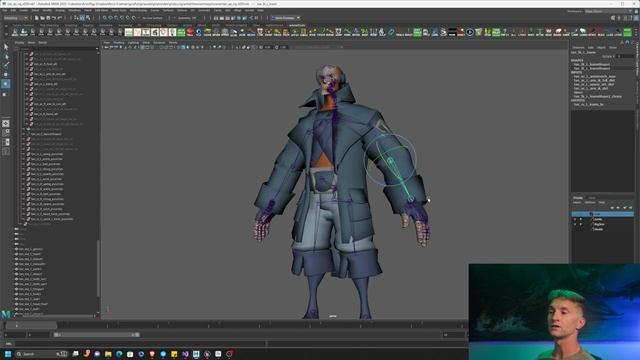The image size is (640, 360).
Task: Select the arrow Select tool in toolbox
Action: [x=6, y=47]
